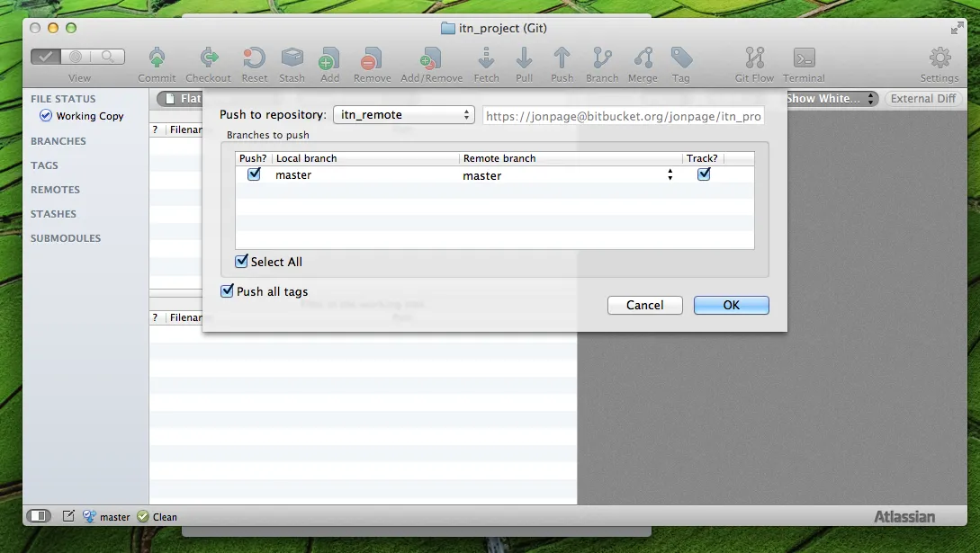
Task: Disable the Track option for master
Action: point(703,174)
